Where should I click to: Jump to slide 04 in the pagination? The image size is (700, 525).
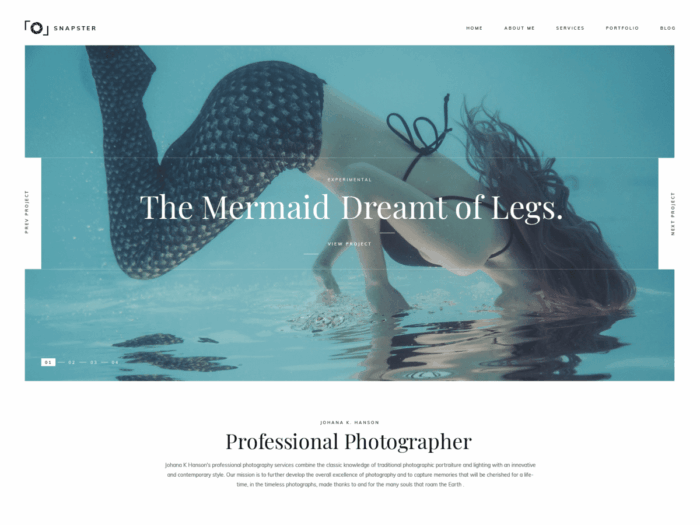pyautogui.click(x=115, y=362)
